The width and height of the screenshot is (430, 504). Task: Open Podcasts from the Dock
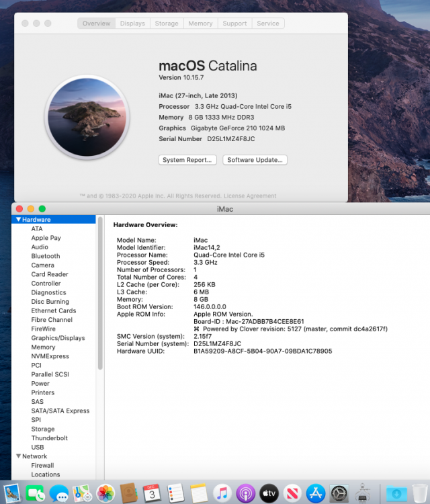(x=246, y=493)
